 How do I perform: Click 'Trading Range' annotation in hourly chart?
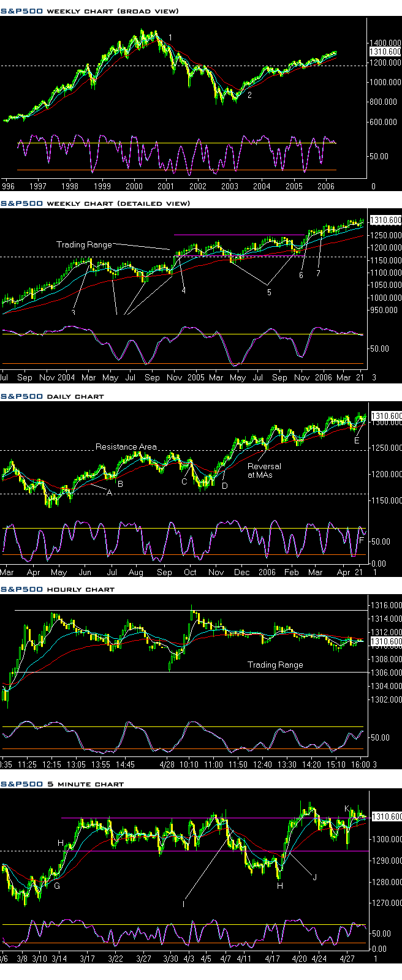point(275,665)
